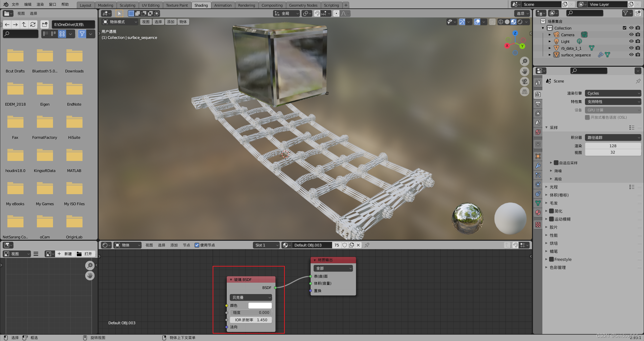Switch perspective/orthographic grid gizmo
Image resolution: width=644 pixels, height=341 pixels.
(525, 92)
